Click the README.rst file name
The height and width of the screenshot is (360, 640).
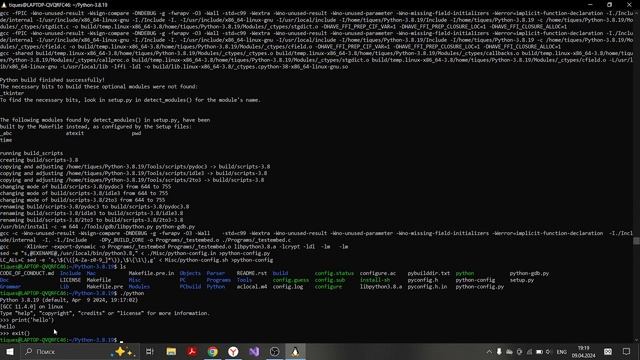coord(251,273)
